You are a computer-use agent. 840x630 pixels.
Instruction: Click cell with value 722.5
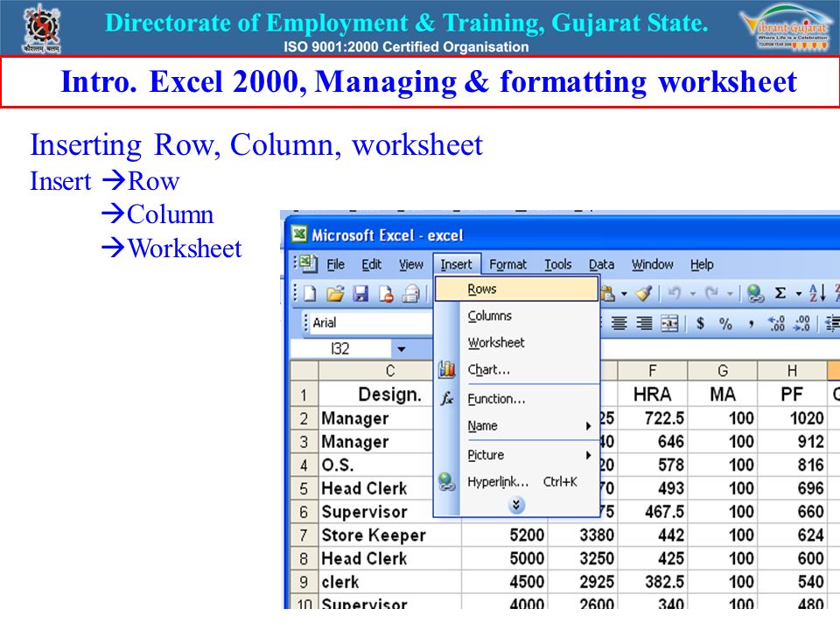(x=653, y=418)
